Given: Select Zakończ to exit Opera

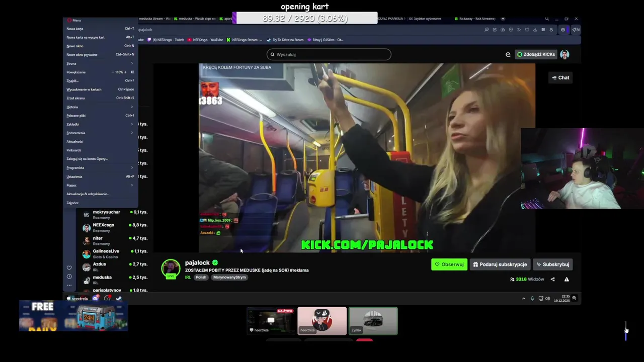Looking at the screenshot, I should coord(101,203).
